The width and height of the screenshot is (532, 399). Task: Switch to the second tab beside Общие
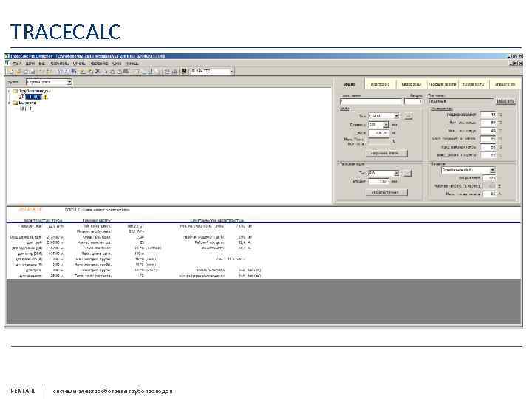point(380,84)
